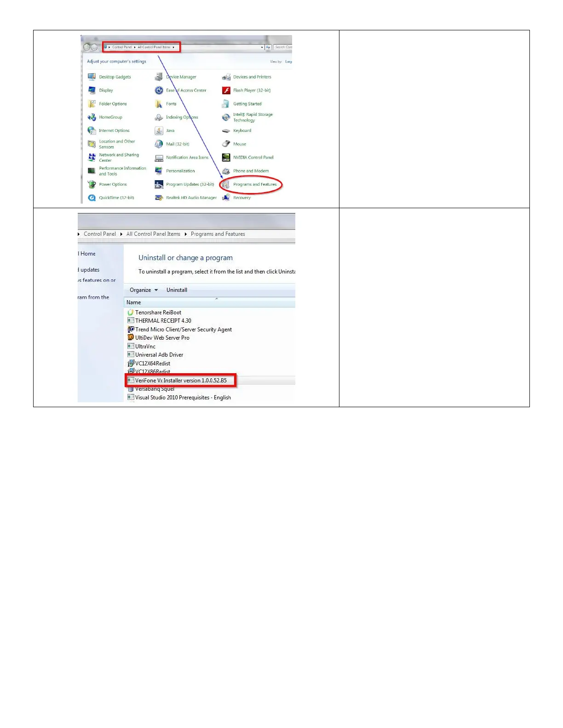Click the QuickTime (32-bit) icon

coord(92,198)
